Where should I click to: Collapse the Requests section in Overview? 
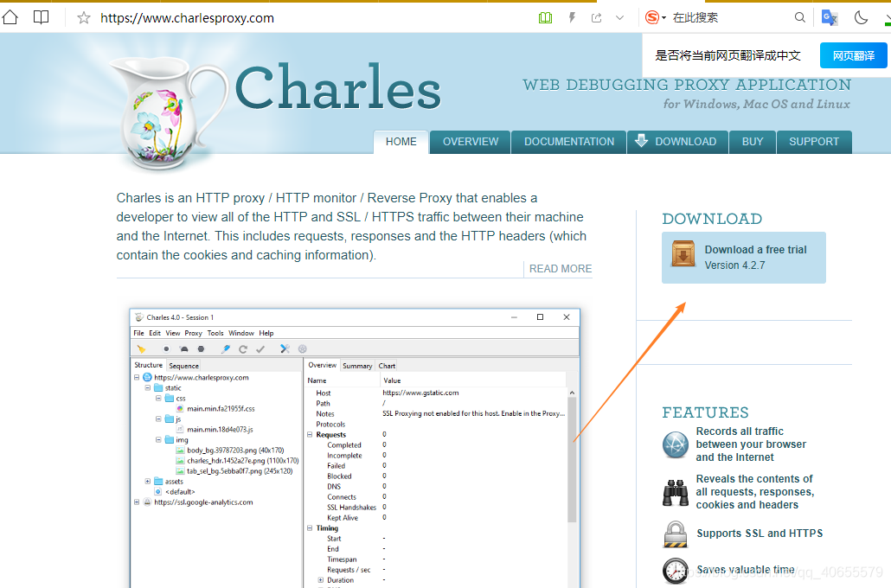311,435
